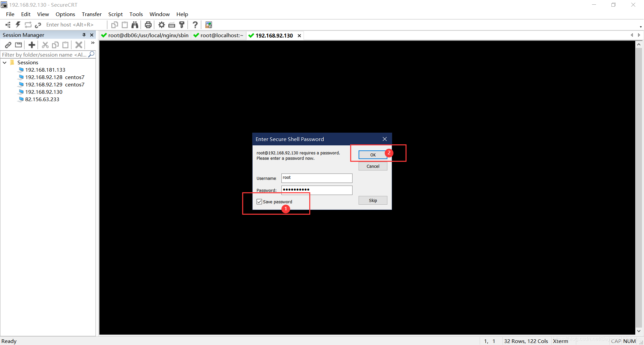Screen dimensions: 644x345
Task: Click Skip in password dialog
Action: [373, 200]
